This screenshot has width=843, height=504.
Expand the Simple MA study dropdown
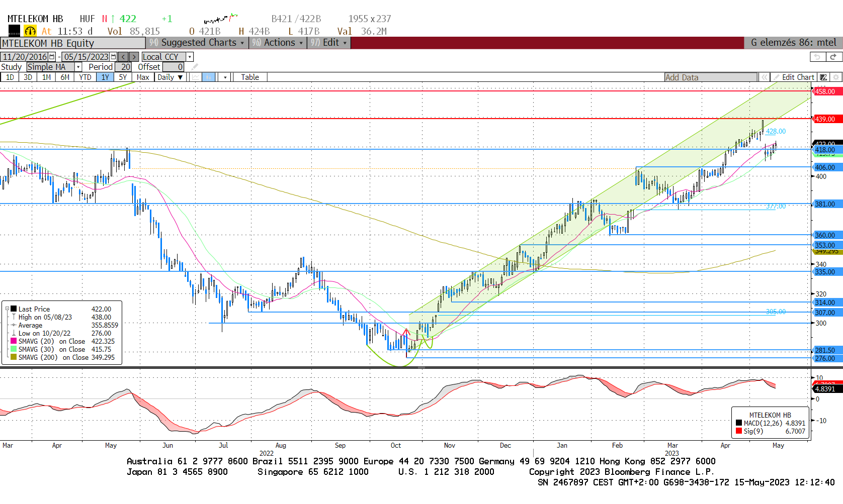click(x=78, y=67)
